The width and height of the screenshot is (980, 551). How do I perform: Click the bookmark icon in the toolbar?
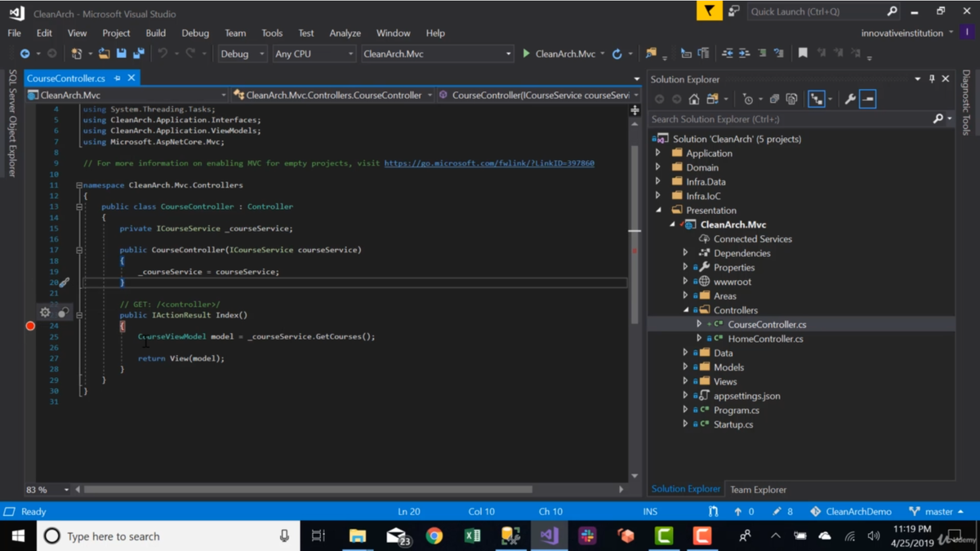[x=803, y=54]
